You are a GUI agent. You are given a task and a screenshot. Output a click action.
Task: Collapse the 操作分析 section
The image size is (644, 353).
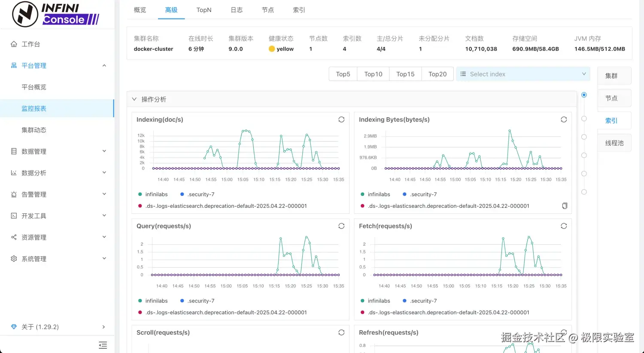pos(134,99)
